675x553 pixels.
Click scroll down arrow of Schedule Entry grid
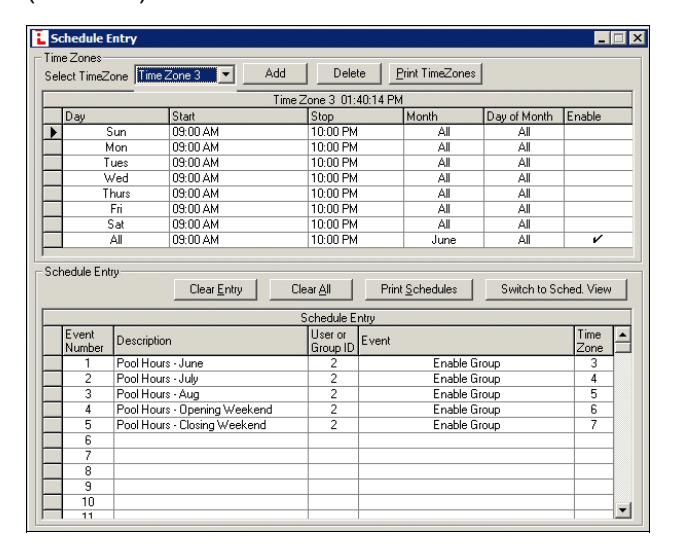tap(622, 510)
